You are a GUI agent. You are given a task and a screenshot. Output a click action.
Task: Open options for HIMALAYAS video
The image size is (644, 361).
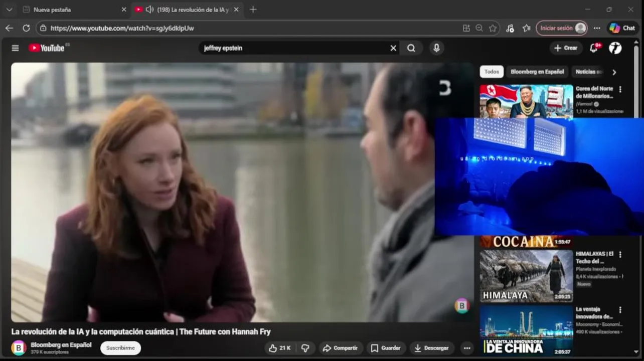[620, 254]
